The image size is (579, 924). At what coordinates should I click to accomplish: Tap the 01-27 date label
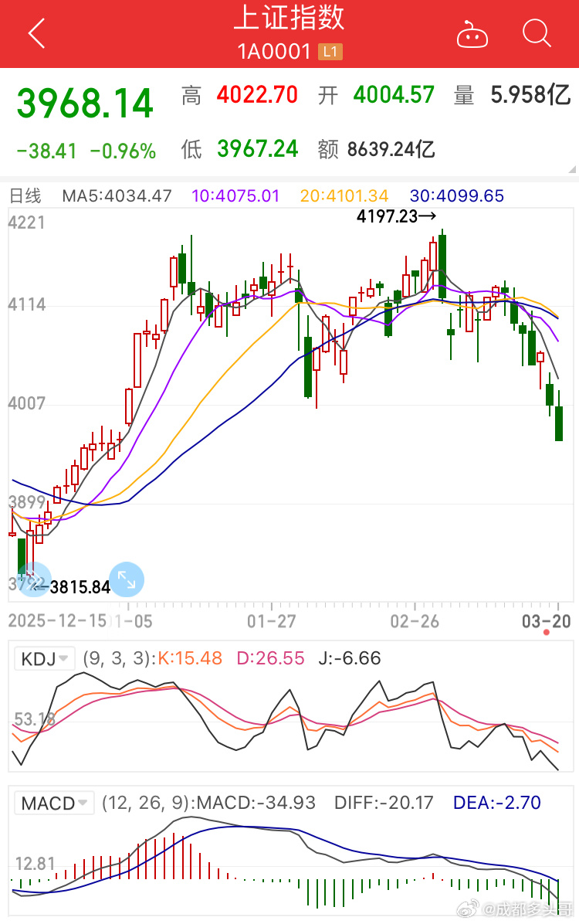tap(272, 621)
